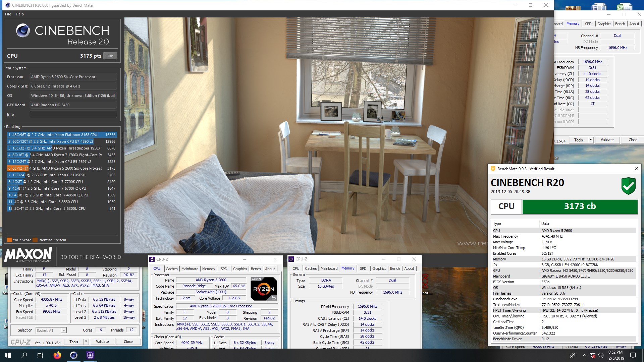Open taskbar search magnifier
Screen dimensions: 644x362
[24, 355]
